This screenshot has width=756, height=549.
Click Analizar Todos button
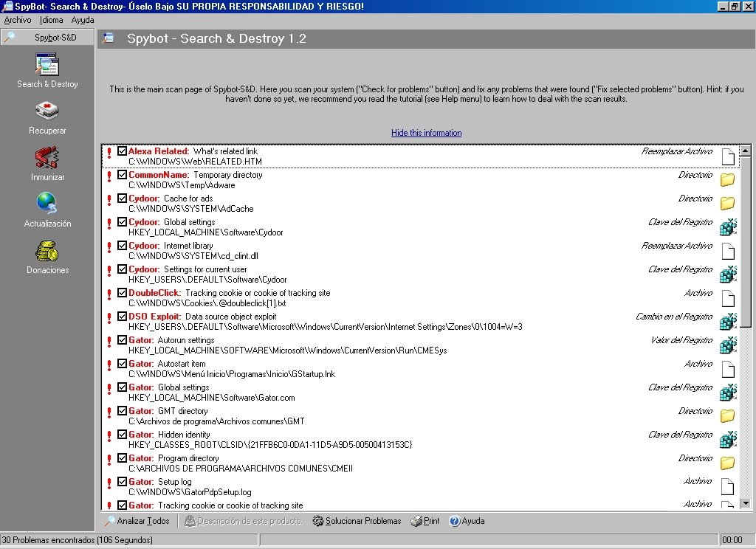tap(138, 521)
